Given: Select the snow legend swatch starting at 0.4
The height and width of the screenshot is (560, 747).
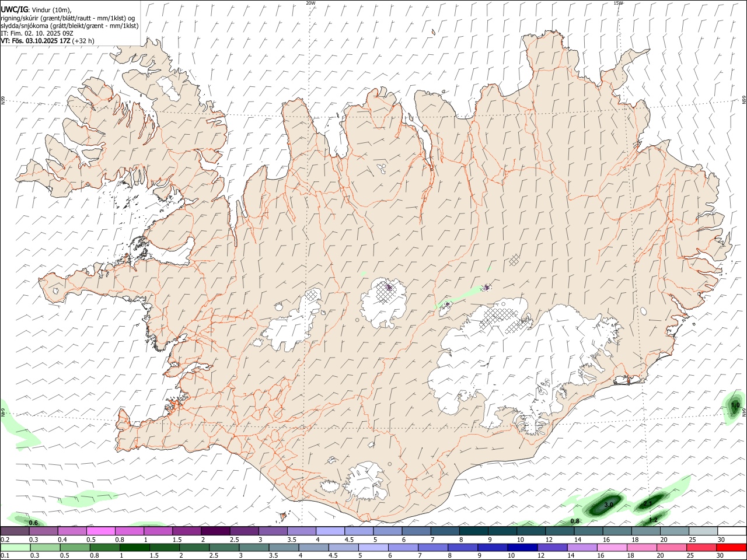Looking at the screenshot, I should tap(72, 531).
